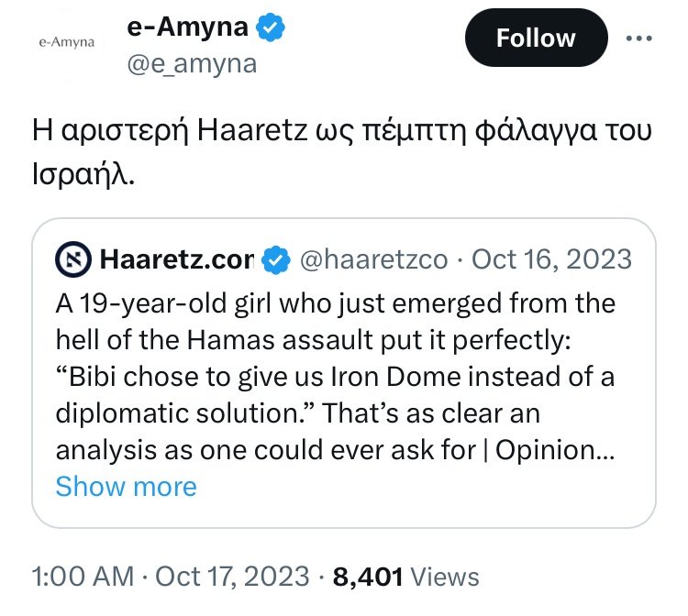Click the Haaretz.com account name
688x616 pixels.
pos(174,260)
